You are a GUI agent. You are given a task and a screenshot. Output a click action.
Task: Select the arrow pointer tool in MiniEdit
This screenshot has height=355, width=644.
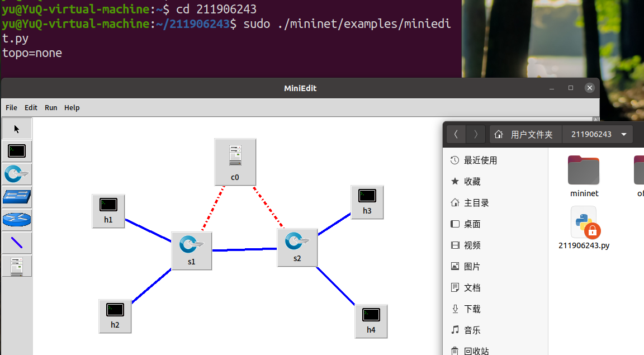pos(17,129)
